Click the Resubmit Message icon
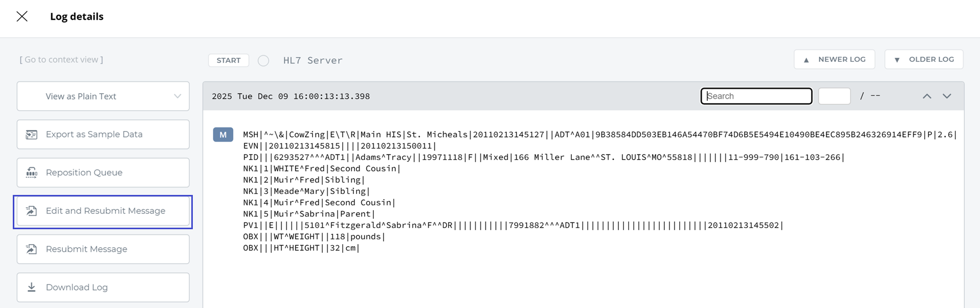The height and width of the screenshot is (308, 980). [x=32, y=249]
